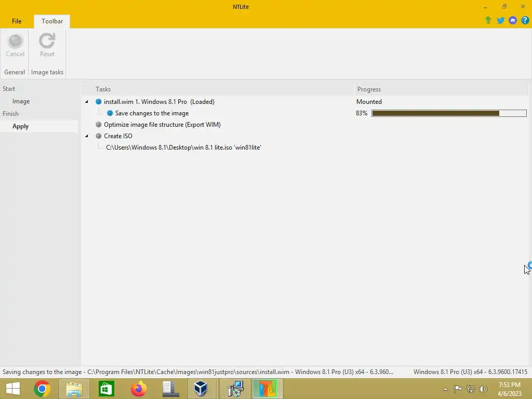The width and height of the screenshot is (532, 399).
Task: Click the 83% progress bar
Action: click(449, 113)
